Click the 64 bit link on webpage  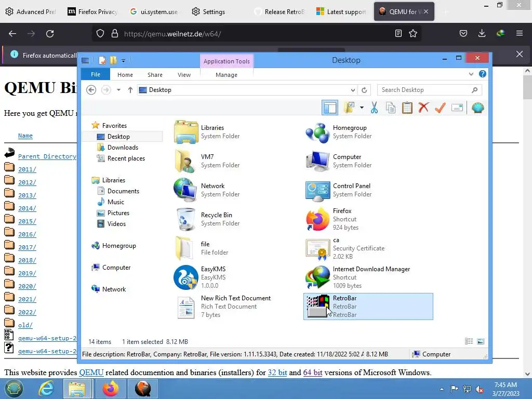tap(312, 373)
